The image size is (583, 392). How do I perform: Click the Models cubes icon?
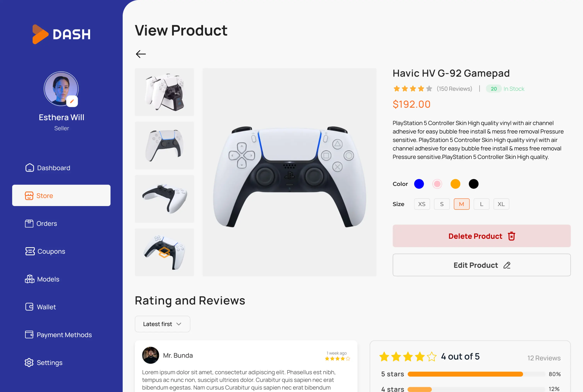click(x=30, y=279)
